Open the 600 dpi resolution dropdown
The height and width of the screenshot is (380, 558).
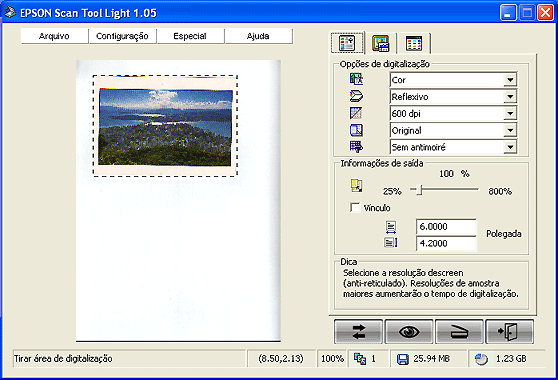click(510, 114)
